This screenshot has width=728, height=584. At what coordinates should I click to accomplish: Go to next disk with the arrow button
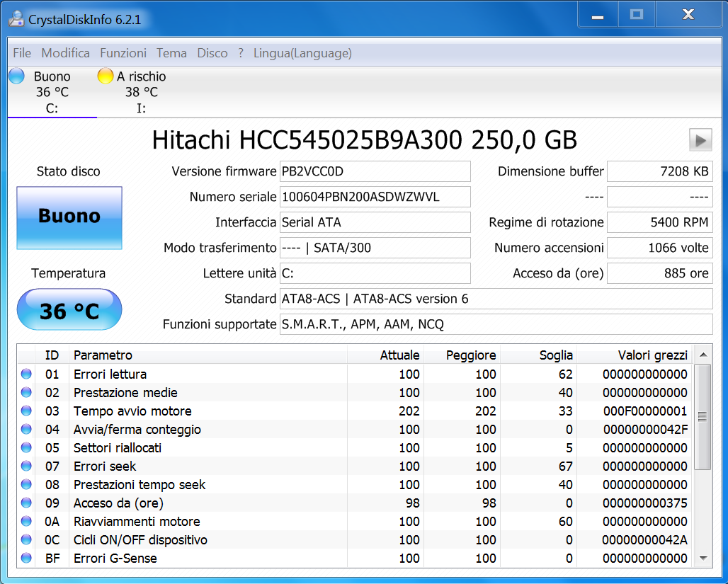(700, 139)
